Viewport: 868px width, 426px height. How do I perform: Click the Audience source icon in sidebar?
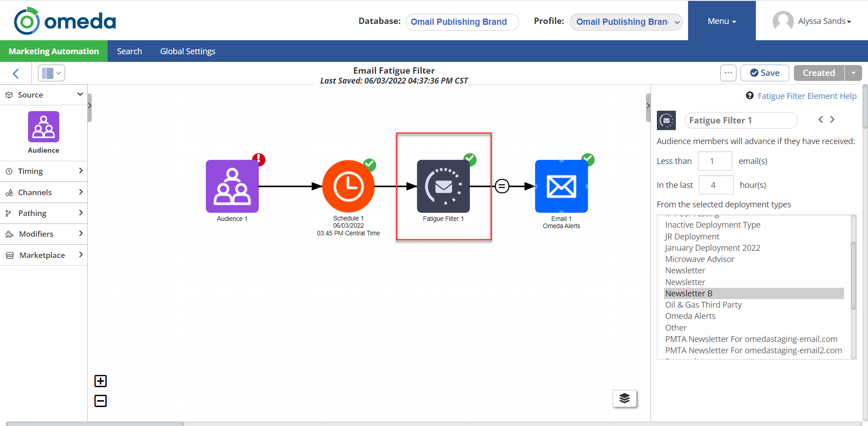[x=43, y=127]
